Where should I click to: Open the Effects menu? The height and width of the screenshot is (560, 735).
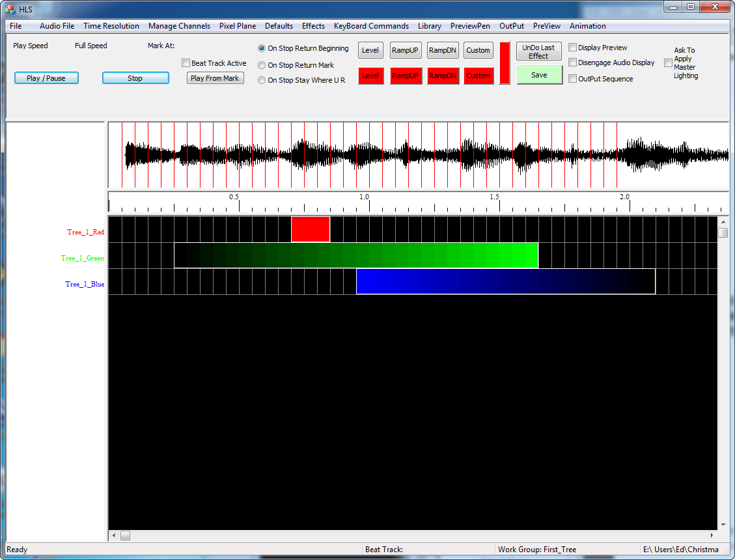pyautogui.click(x=313, y=26)
